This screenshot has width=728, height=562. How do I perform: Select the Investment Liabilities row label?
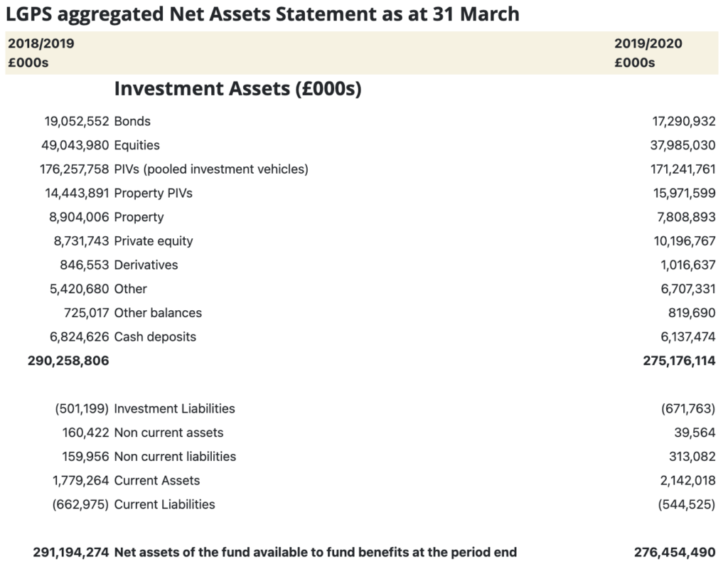pyautogui.click(x=174, y=409)
